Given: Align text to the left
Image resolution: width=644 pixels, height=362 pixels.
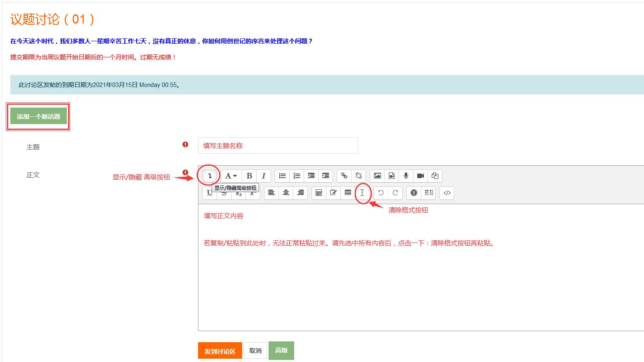Looking at the screenshot, I should click(x=271, y=193).
